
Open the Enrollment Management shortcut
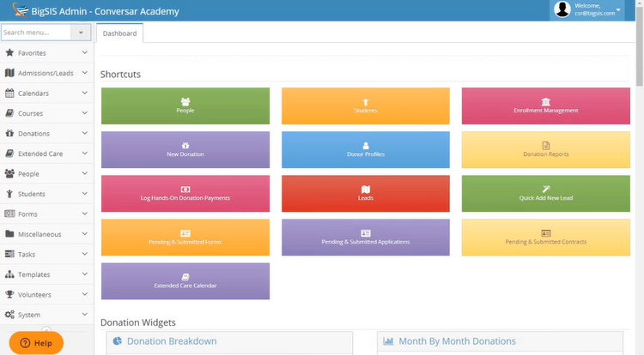tap(545, 106)
